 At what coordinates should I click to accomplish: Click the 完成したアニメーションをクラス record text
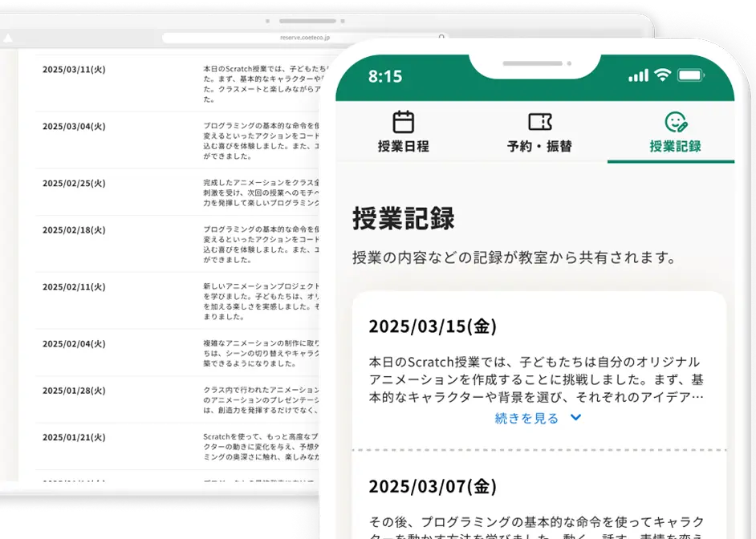tap(261, 192)
